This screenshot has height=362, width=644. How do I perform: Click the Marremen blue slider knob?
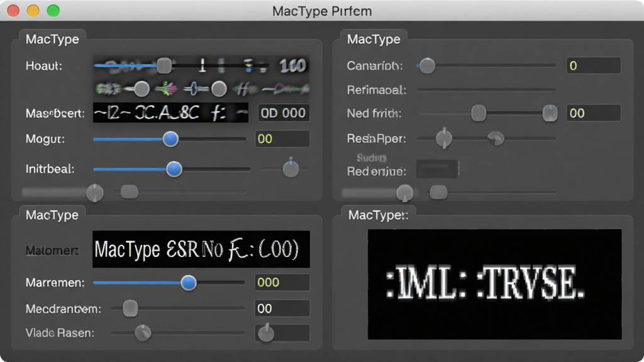click(189, 282)
